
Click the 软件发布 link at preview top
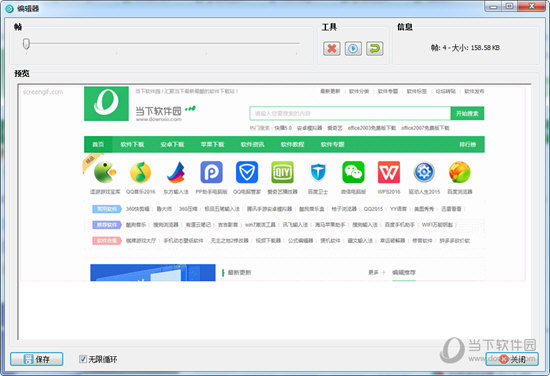[x=474, y=91]
